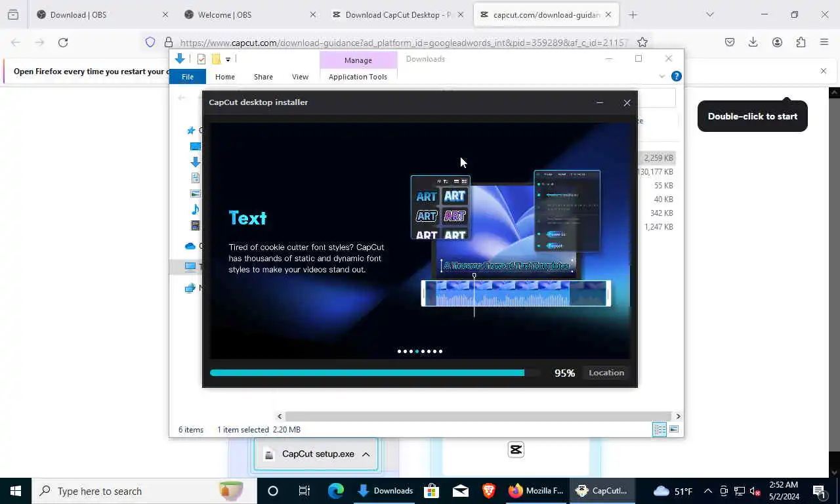The width and height of the screenshot is (840, 504).
Task: Open the Home ribbon tab in Explorer
Action: coord(225,77)
